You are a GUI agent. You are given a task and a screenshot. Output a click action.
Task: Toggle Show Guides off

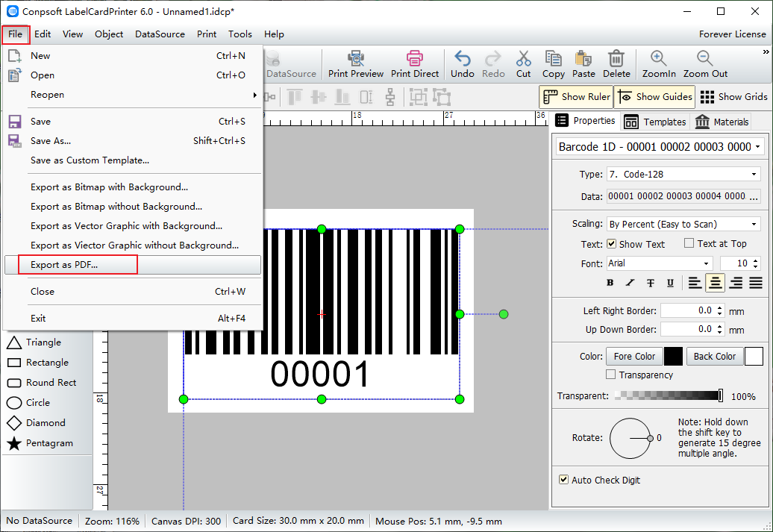coord(655,97)
